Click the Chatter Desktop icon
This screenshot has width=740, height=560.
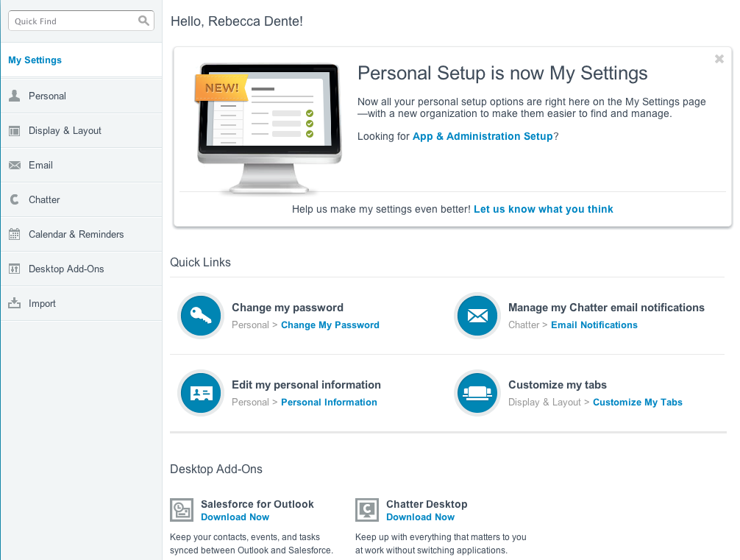click(366, 509)
